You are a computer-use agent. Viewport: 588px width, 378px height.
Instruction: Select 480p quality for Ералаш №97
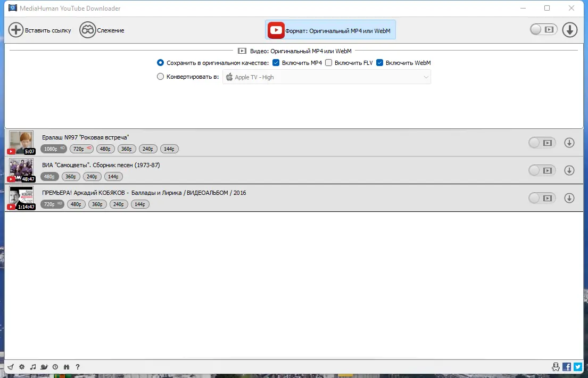tap(105, 149)
